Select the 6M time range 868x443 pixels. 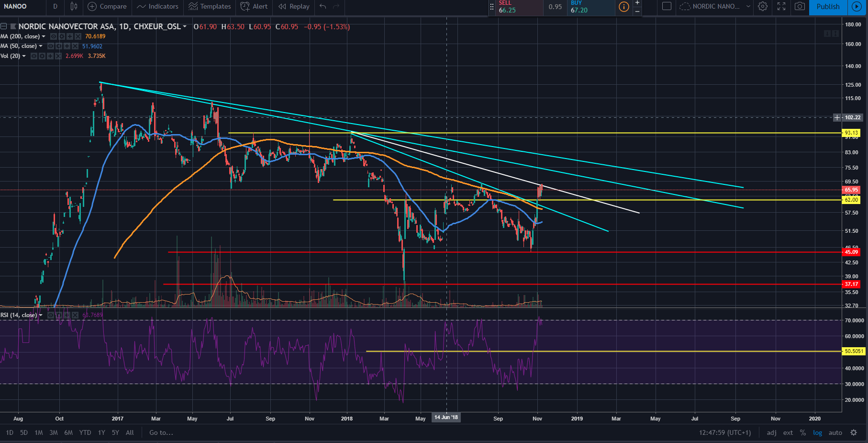[x=68, y=432]
